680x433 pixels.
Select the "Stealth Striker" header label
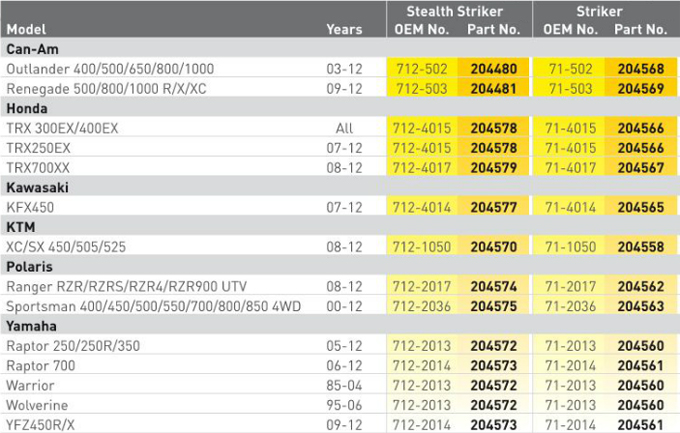click(454, 11)
